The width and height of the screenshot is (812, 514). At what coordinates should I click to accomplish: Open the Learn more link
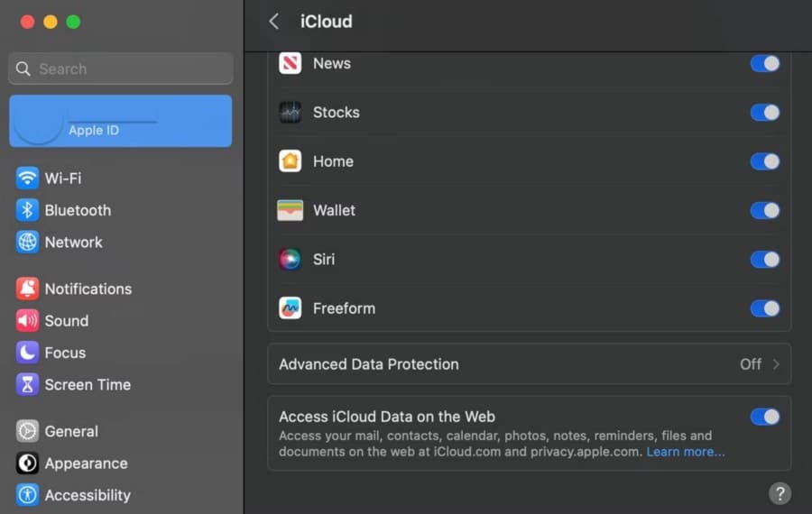pyautogui.click(x=685, y=452)
